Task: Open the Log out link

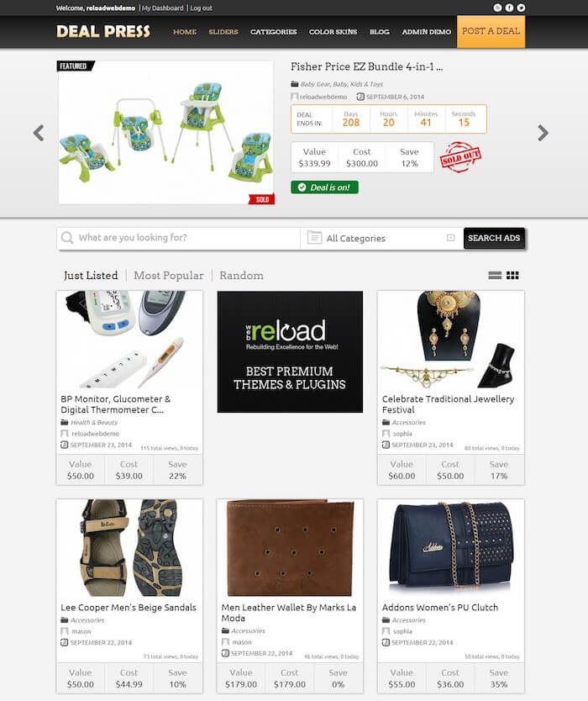Action: 201,8
